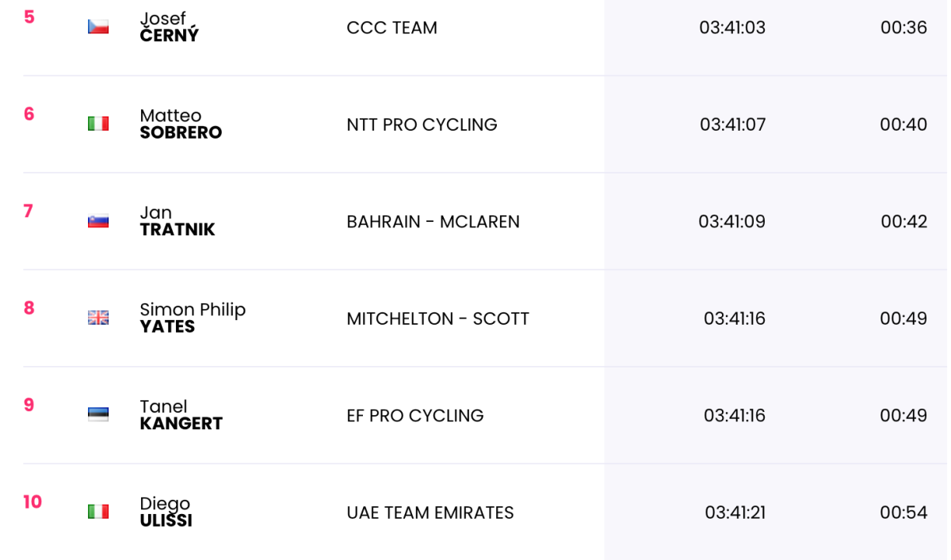This screenshot has width=951, height=560.
Task: Select UAE TEAM EMIRATES team name
Action: click(430, 512)
